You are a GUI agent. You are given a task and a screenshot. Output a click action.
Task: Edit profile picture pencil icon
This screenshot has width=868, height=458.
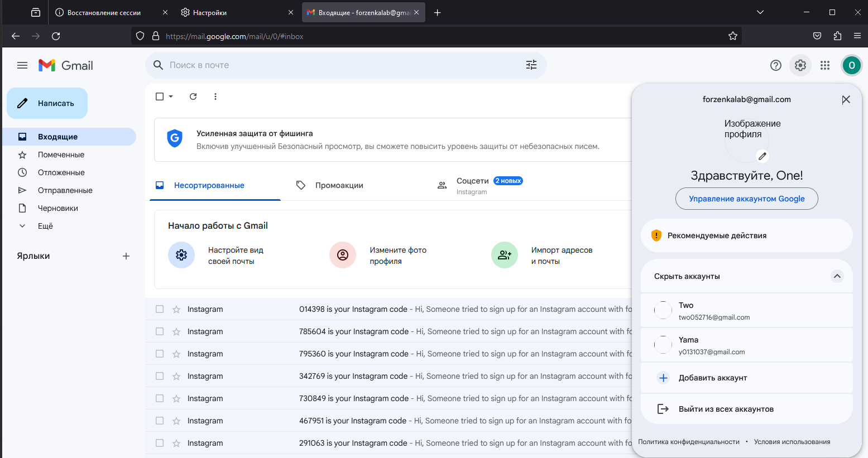[x=763, y=156]
